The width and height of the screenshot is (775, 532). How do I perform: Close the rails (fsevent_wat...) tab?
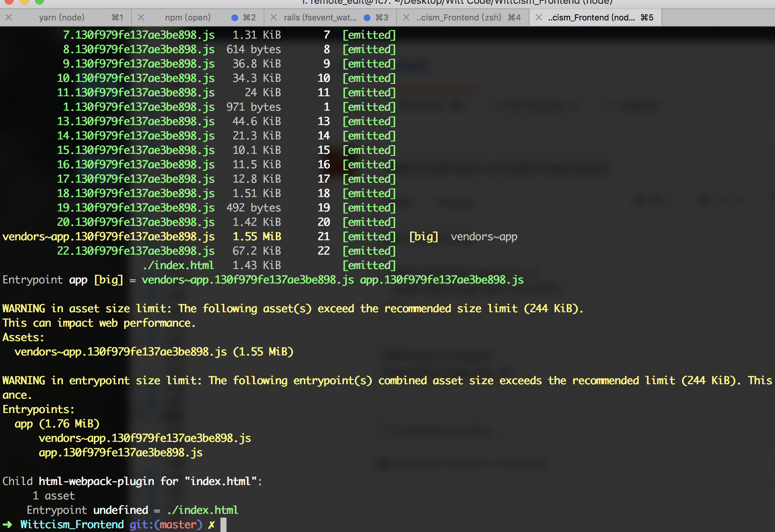[273, 17]
